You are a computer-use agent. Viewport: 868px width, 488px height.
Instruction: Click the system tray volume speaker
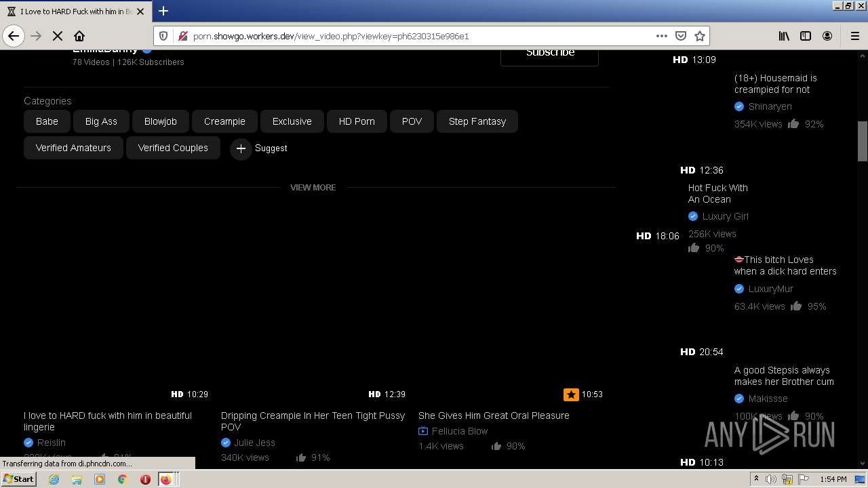[771, 479]
